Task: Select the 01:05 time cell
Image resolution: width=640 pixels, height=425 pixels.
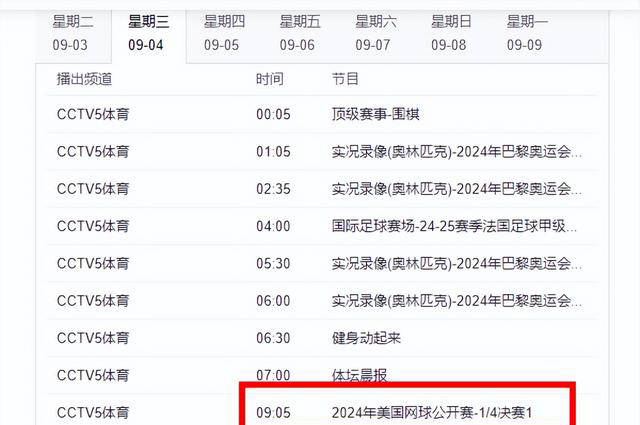Action: 273,152
